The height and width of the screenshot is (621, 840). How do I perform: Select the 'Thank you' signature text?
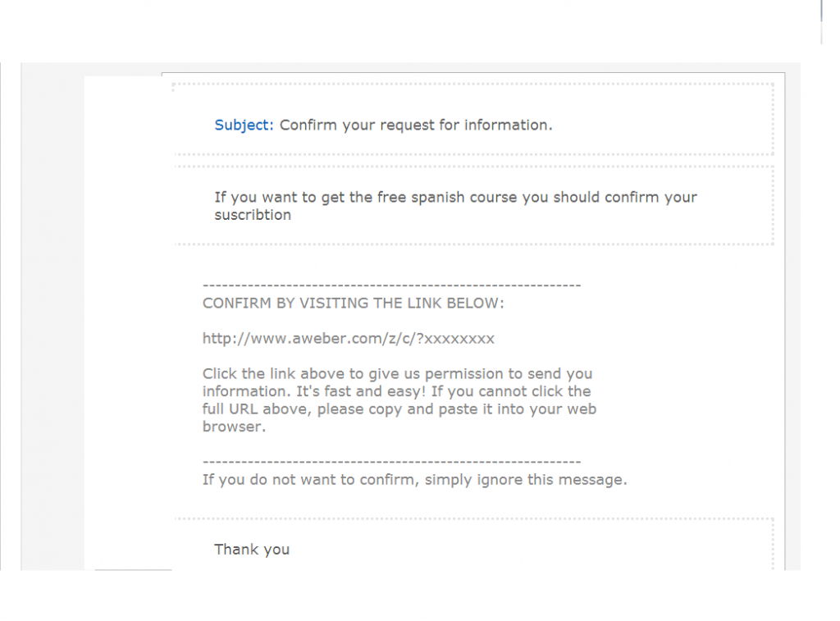coord(252,550)
